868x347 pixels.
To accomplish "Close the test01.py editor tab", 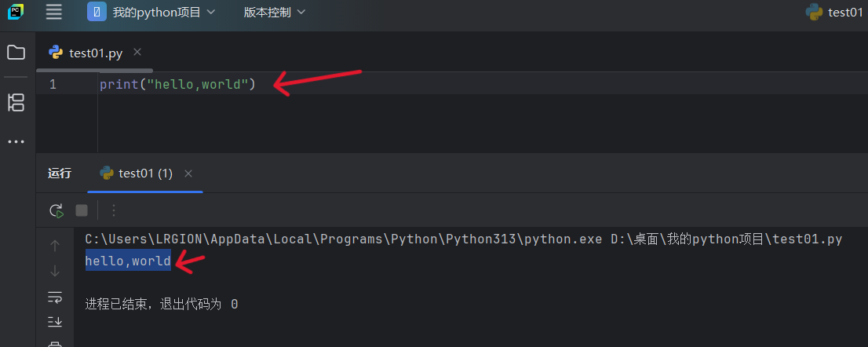I will 137,53.
